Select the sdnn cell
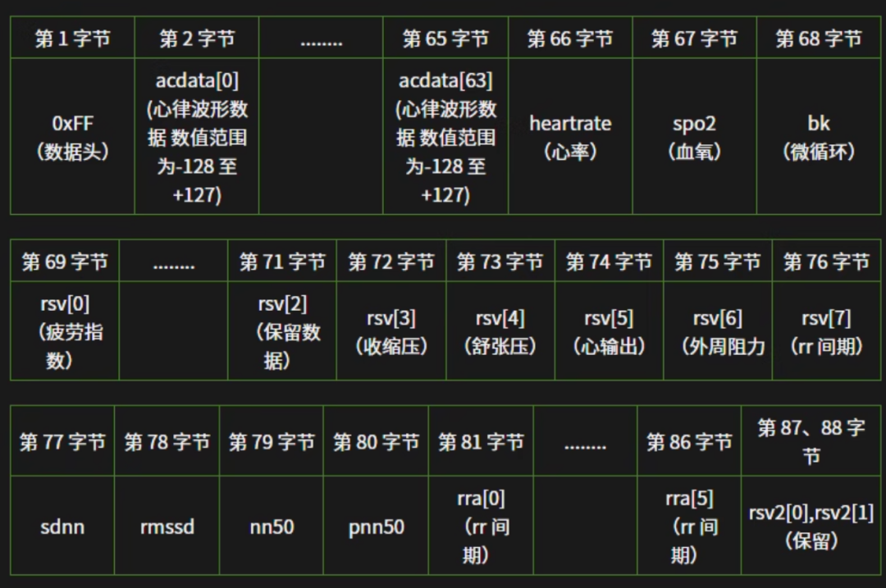Viewport: 886px width, 588px height. click(61, 527)
